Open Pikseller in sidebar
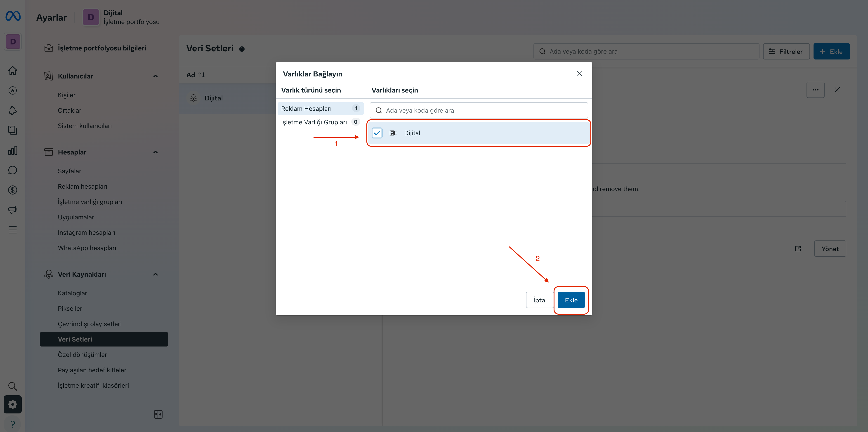The width and height of the screenshot is (868, 432). click(x=70, y=309)
